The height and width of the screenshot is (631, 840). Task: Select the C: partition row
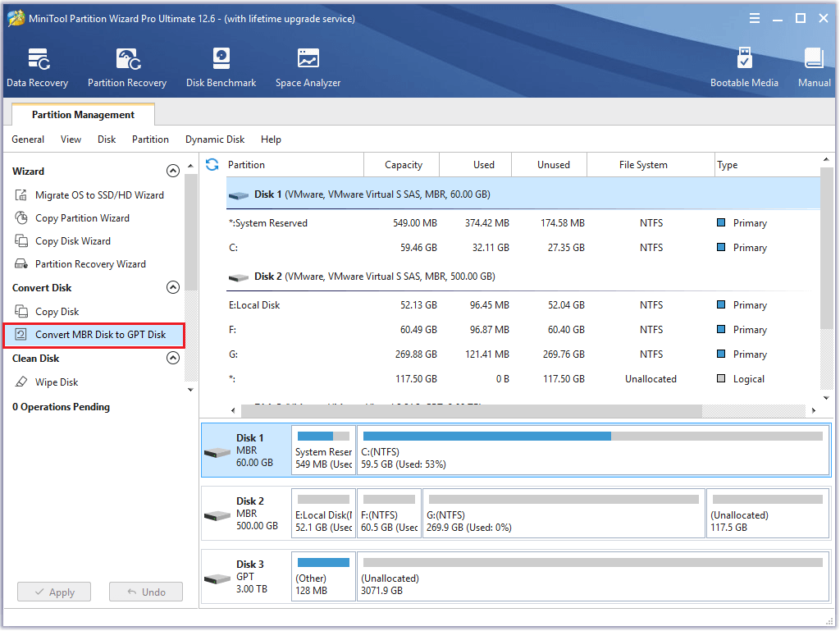tap(523, 248)
